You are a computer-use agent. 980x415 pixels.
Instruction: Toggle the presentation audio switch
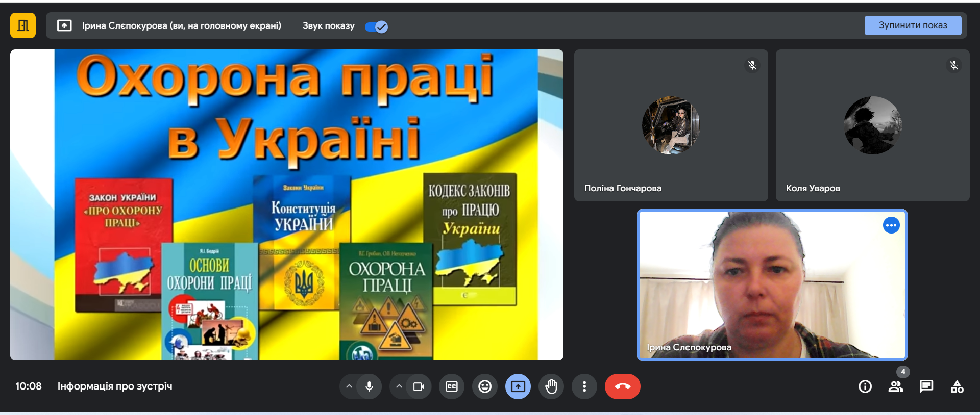[x=377, y=27]
